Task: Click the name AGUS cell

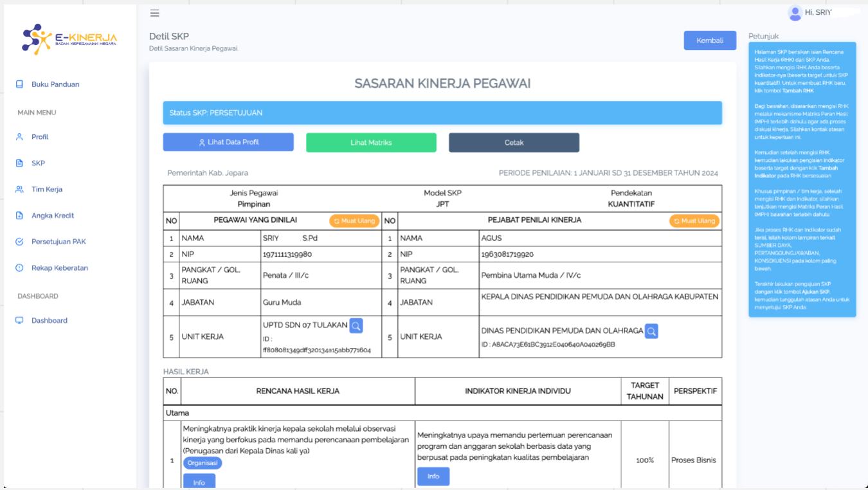Action: tap(600, 238)
